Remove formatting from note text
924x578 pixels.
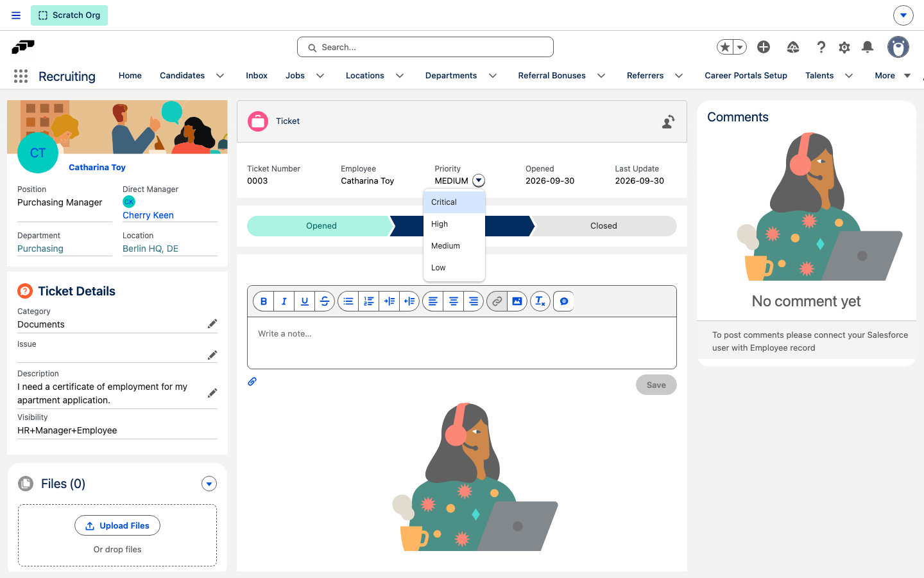tap(540, 301)
